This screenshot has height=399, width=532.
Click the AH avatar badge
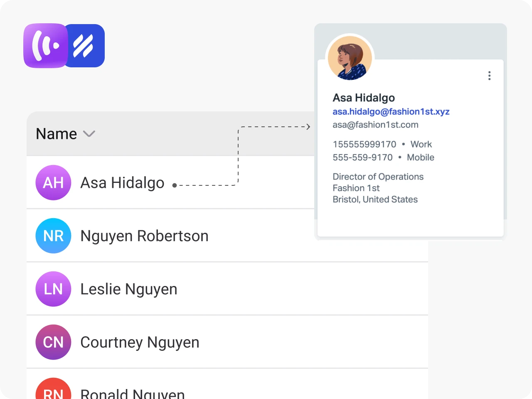pos(53,182)
